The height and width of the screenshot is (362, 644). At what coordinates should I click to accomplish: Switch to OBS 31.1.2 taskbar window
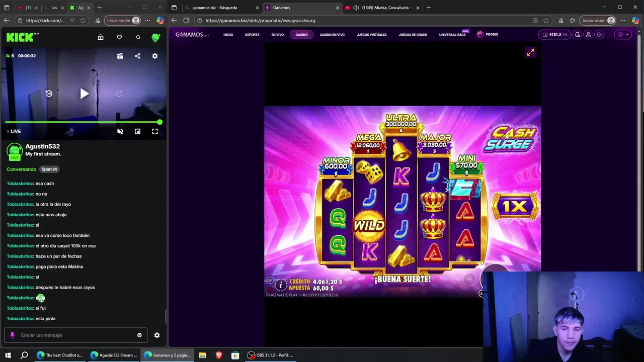coord(271,355)
